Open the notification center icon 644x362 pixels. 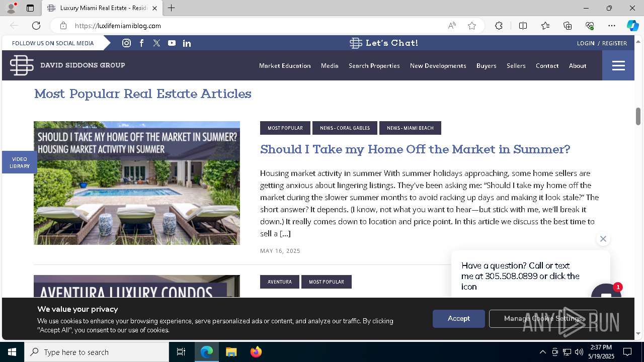coord(627,352)
